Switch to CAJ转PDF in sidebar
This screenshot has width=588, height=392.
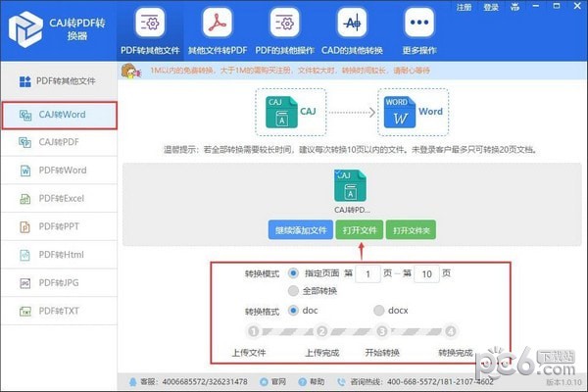[60, 142]
